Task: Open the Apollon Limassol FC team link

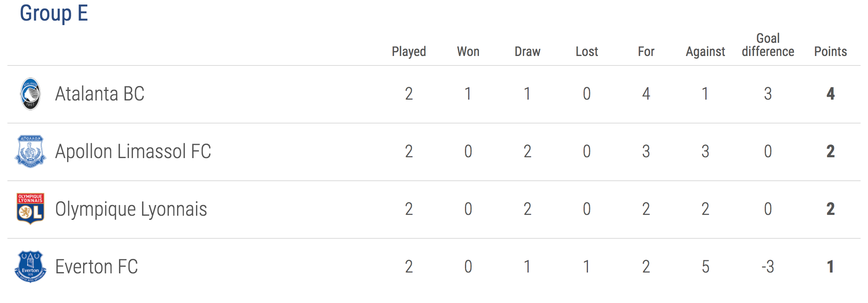Action: pos(133,151)
